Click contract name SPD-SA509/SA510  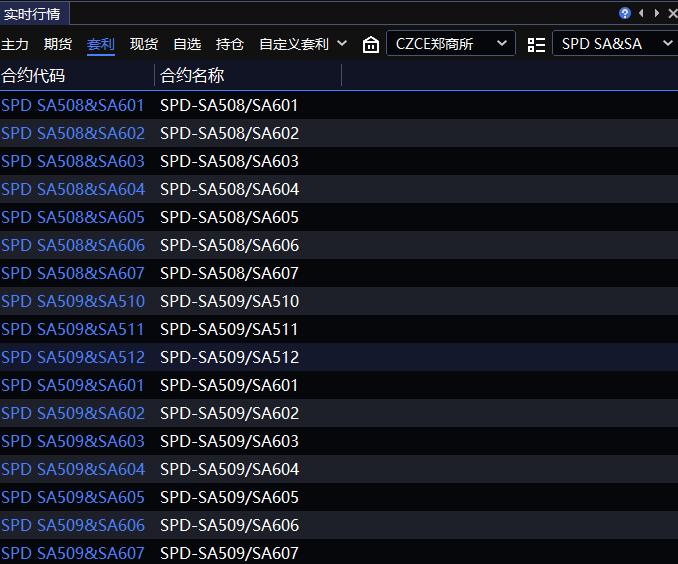tap(229, 301)
